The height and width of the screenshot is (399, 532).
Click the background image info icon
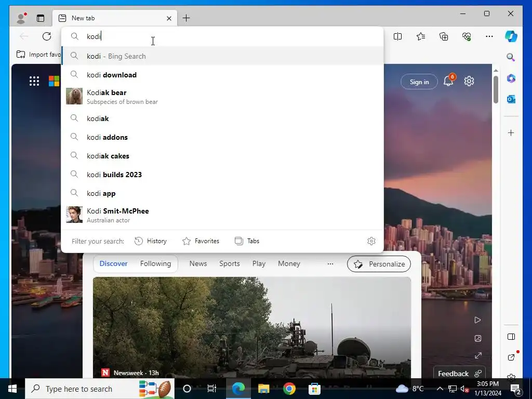(478, 338)
